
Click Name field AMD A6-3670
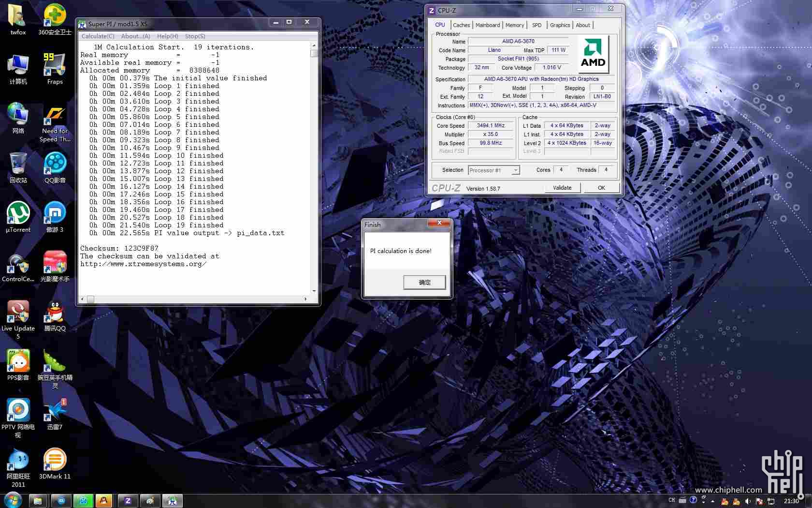click(518, 42)
